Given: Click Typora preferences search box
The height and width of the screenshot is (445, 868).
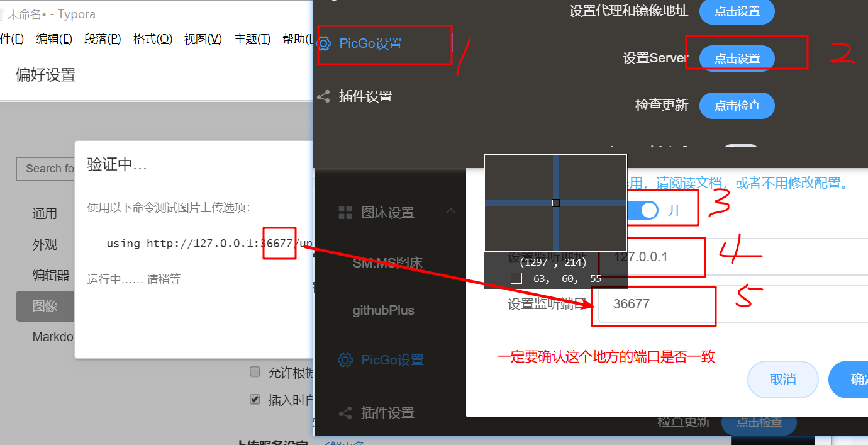Looking at the screenshot, I should [x=45, y=169].
